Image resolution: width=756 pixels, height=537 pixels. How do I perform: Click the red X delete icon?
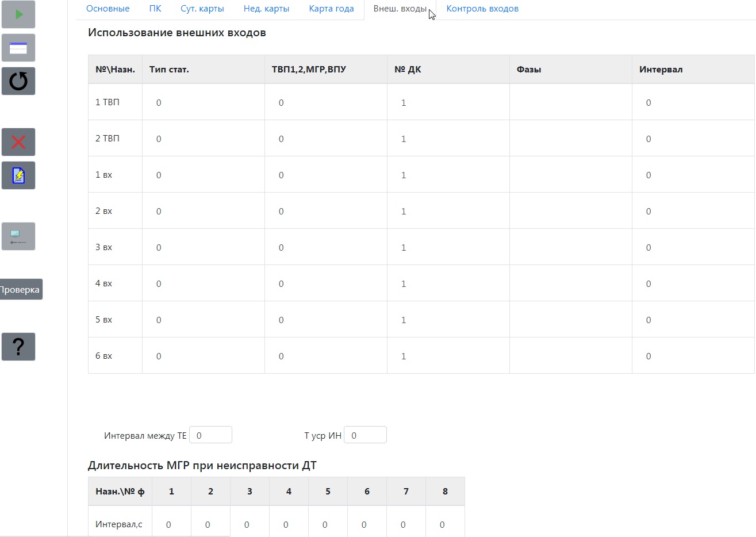pos(18,142)
